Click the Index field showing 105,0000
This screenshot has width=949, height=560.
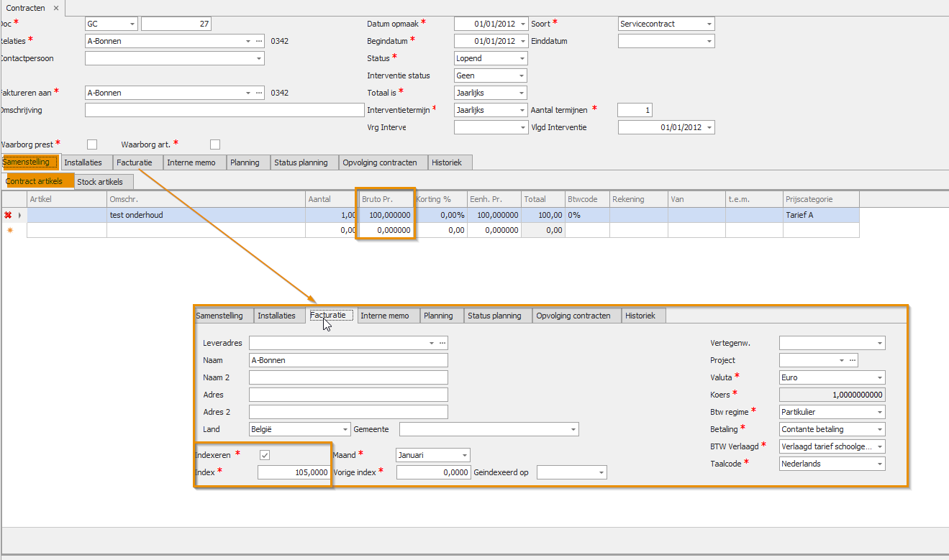click(294, 472)
